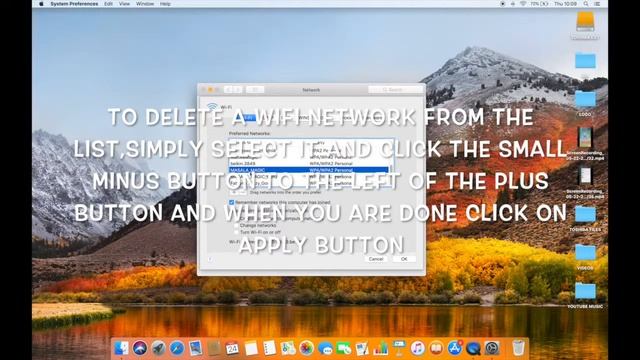This screenshot has height=360, width=640.
Task: Open Messages blue bubble icon
Action: click(x=325, y=348)
